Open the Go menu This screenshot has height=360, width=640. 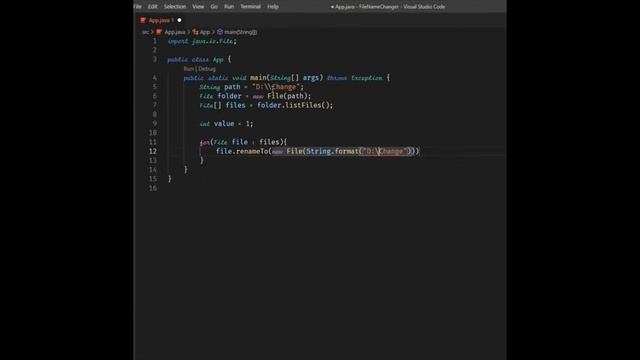[214, 7]
